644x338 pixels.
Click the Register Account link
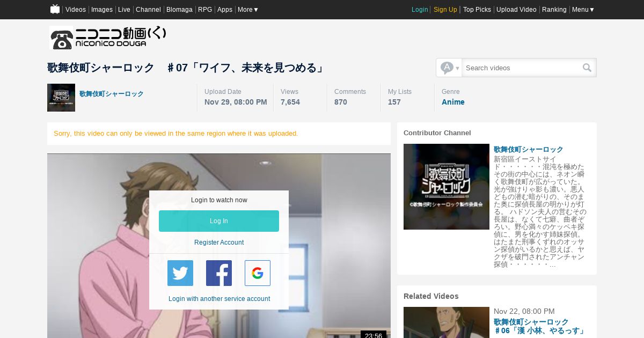tap(219, 243)
